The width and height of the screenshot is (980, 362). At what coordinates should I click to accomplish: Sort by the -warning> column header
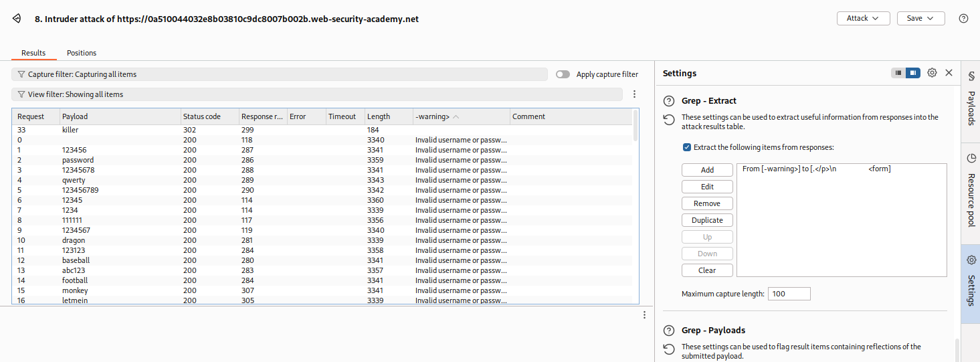(461, 116)
